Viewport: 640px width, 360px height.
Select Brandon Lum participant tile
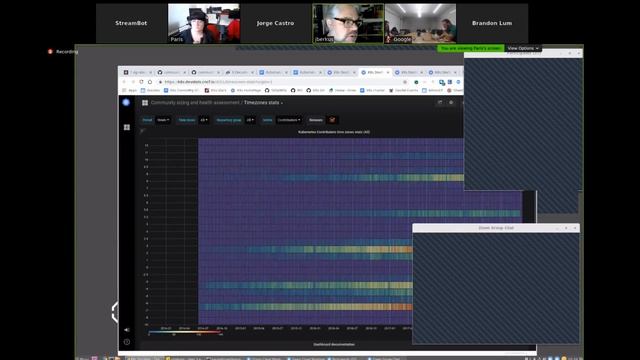[x=492, y=23]
